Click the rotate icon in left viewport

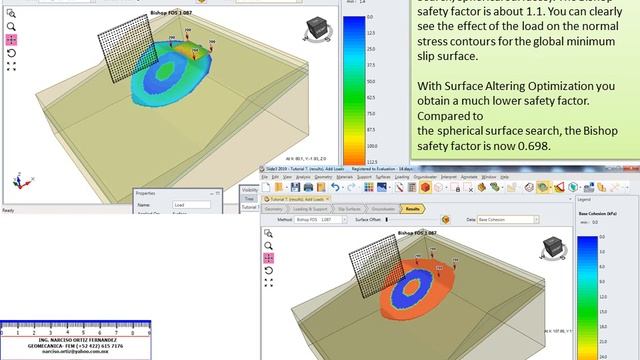point(11,53)
